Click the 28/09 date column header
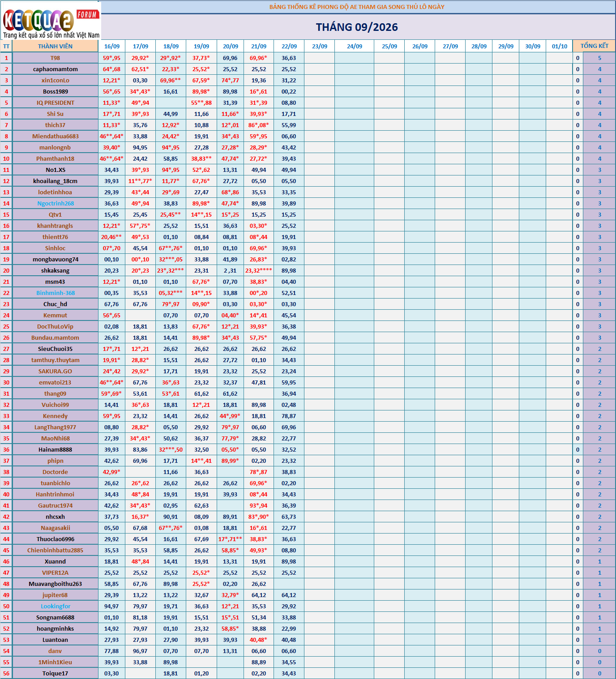Viewport: 616px width, 679px height. (x=479, y=46)
